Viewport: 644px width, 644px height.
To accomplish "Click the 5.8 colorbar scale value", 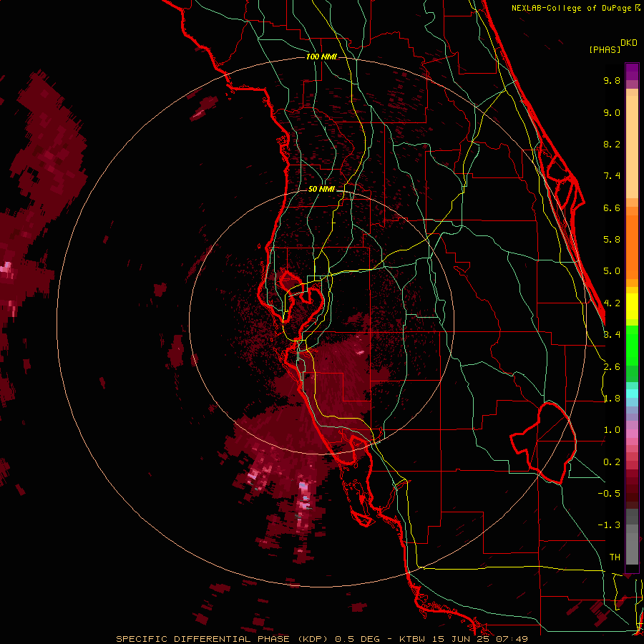I will (612, 240).
